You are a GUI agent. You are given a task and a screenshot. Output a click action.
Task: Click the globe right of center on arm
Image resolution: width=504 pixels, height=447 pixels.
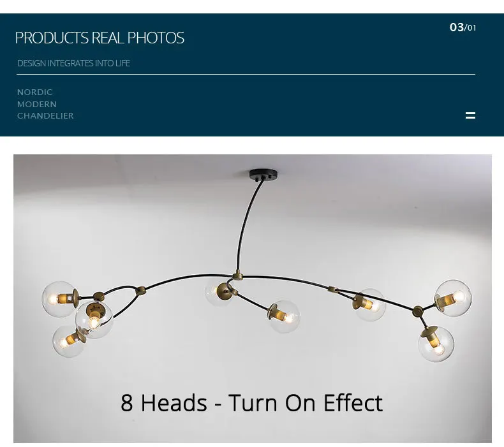(369, 305)
